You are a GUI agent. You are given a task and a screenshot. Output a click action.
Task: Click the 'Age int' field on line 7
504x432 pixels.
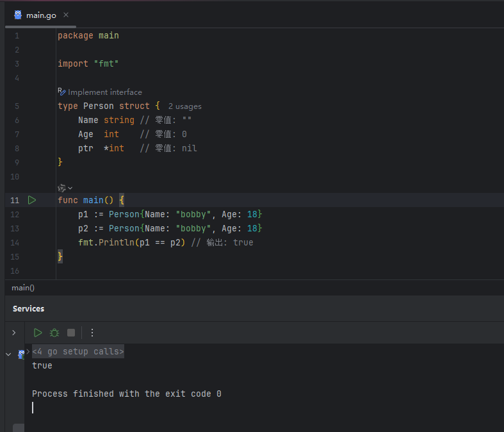click(99, 135)
